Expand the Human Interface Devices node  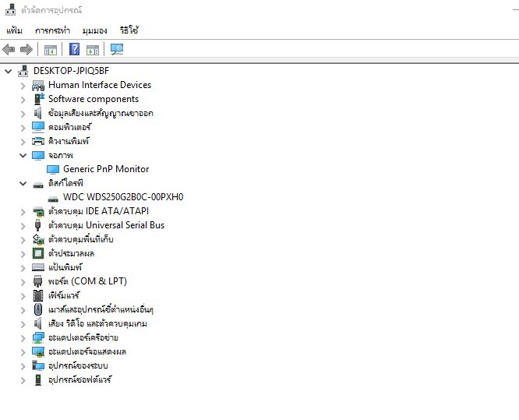click(23, 85)
